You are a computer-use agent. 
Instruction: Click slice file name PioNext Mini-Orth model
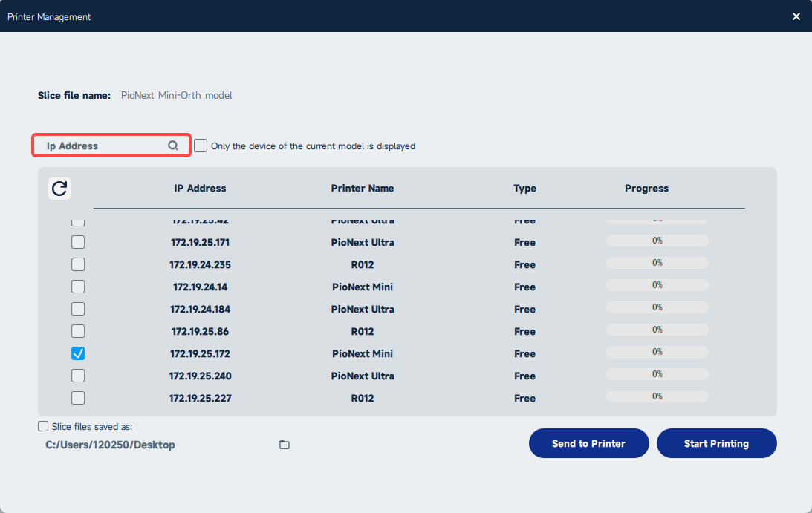pos(177,95)
